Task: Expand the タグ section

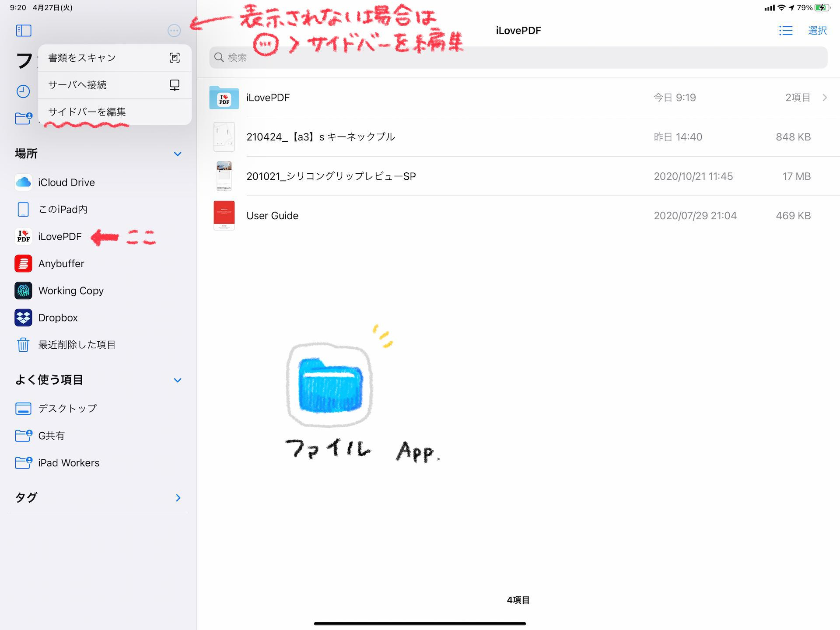Action: [x=178, y=498]
